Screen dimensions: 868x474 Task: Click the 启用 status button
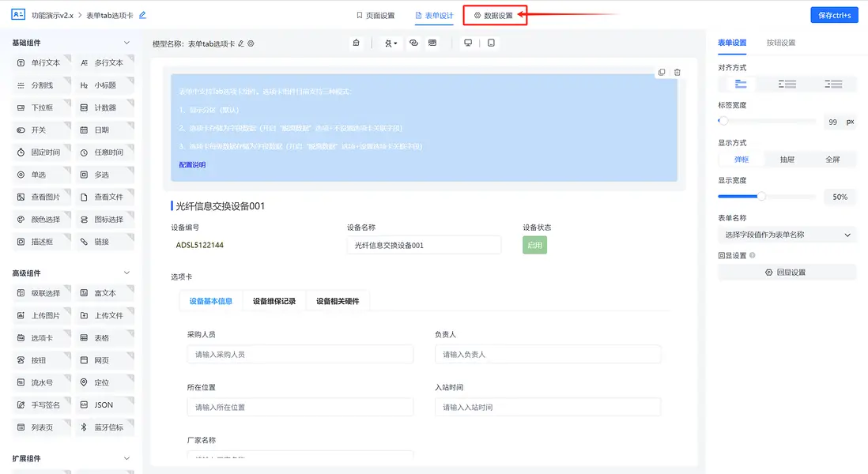tap(534, 245)
